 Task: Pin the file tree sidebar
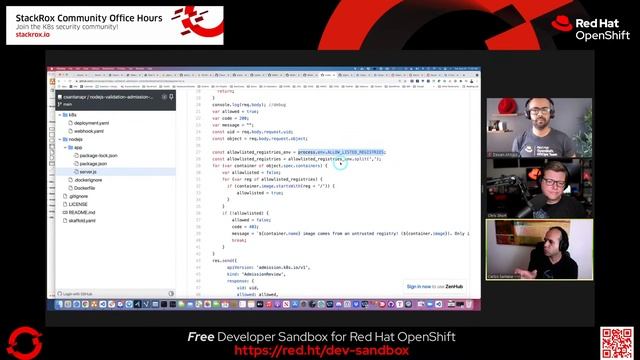pos(171,97)
